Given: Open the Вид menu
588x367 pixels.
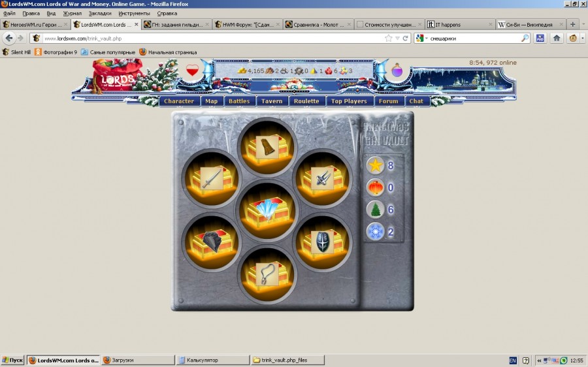Looking at the screenshot, I should tap(51, 13).
